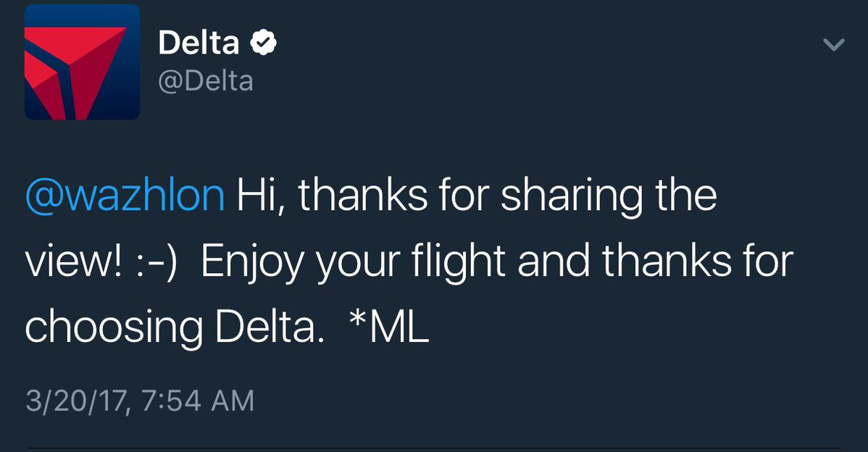Click the verified checkmark badge beside Delta
The width and height of the screenshot is (868, 452).
(x=263, y=44)
